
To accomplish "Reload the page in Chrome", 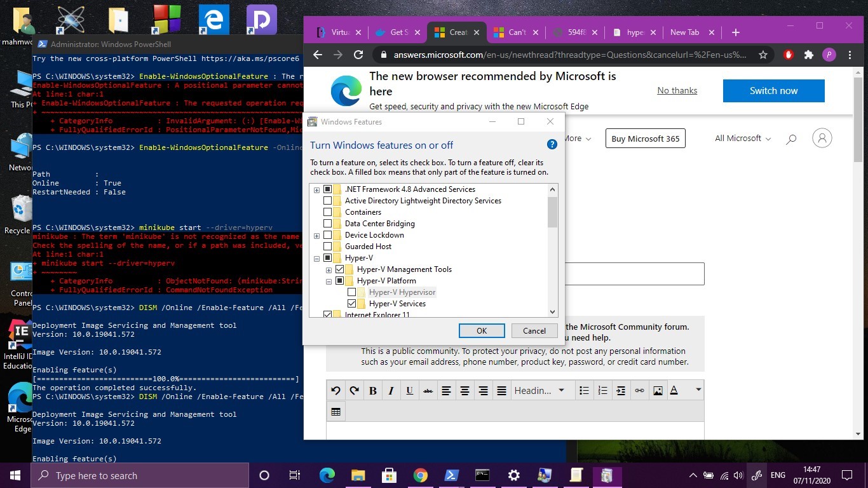I will [x=358, y=55].
